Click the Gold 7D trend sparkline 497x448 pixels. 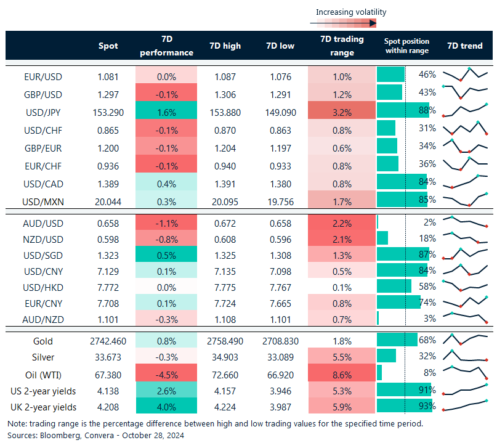point(465,339)
